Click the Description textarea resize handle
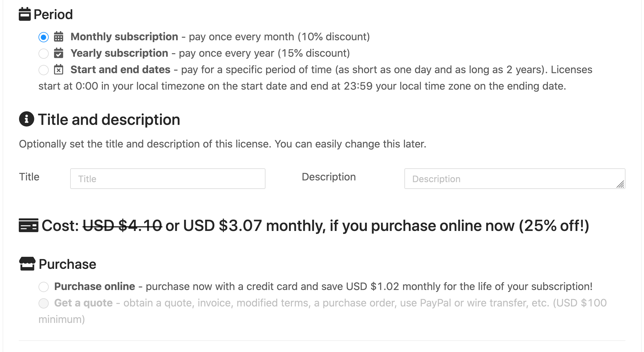The height and width of the screenshot is (352, 644). tap(621, 185)
